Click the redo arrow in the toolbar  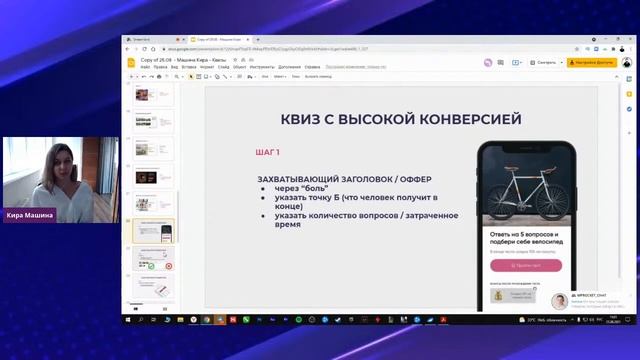(x=151, y=77)
